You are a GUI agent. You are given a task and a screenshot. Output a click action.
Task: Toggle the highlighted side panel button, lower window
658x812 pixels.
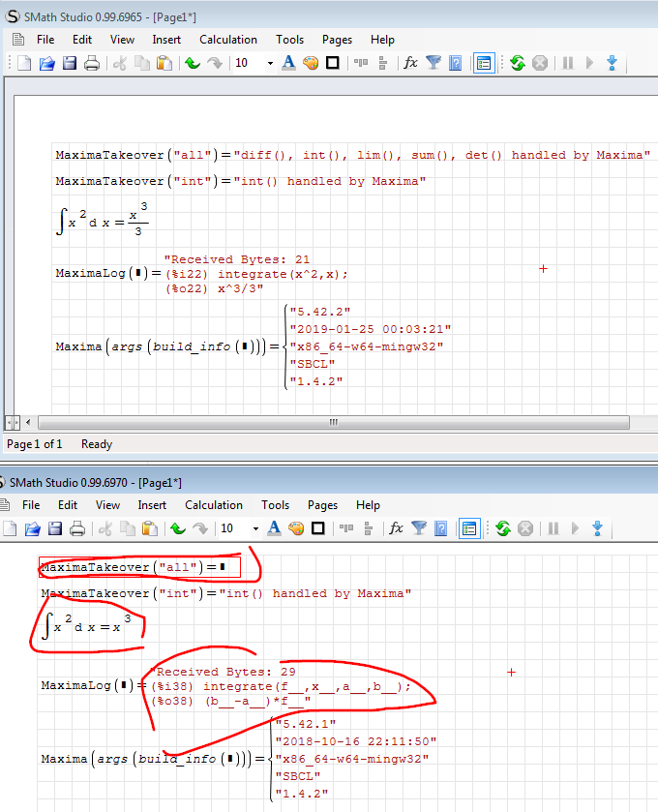coord(469,528)
